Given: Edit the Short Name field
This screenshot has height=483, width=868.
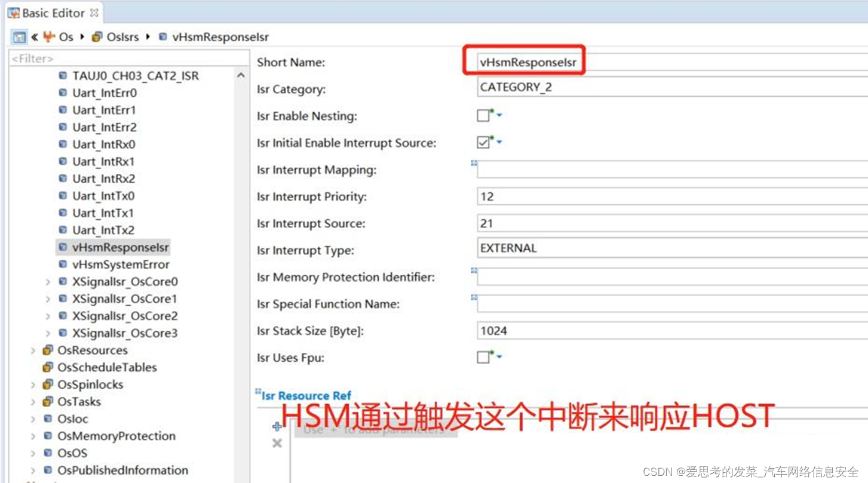Looking at the screenshot, I should click(672, 61).
